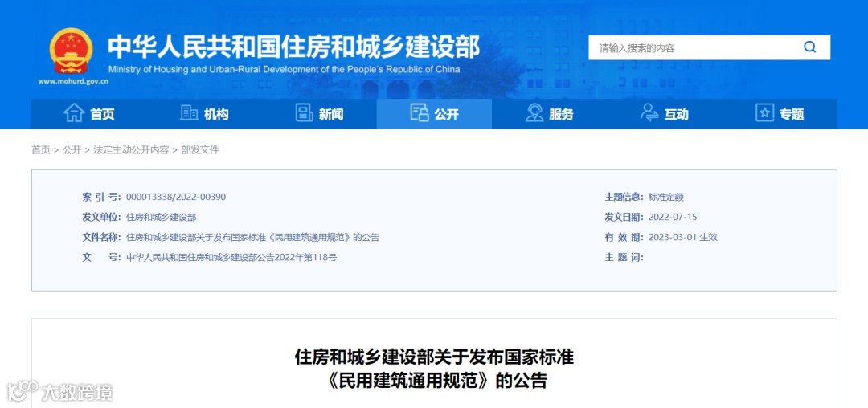Click the www.mohurd.gov.cn site address
Viewport: 868px width, 408px height.
(x=73, y=81)
